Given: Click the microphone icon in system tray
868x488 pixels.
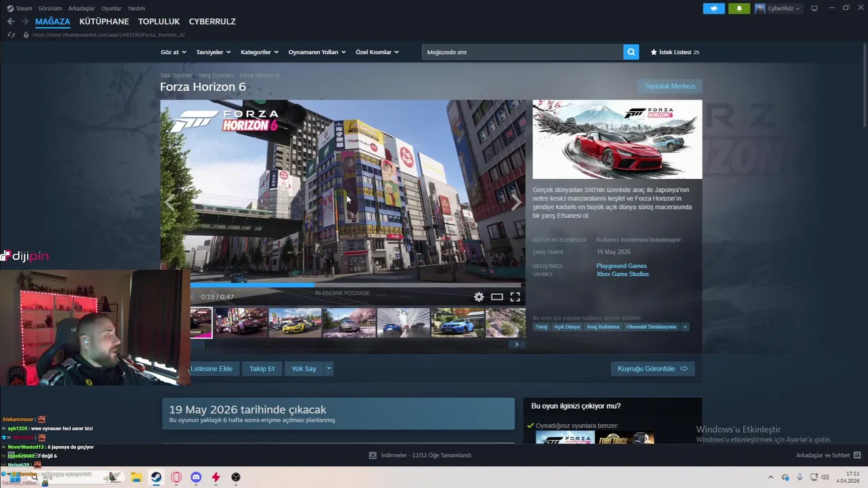Looking at the screenshot, I should 800,477.
